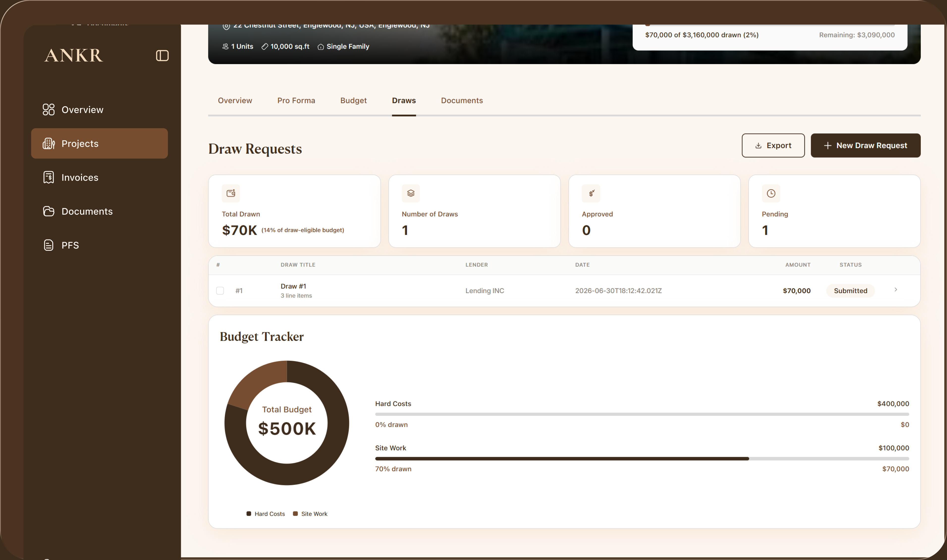The height and width of the screenshot is (560, 947).
Task: Click the $400,000 Hard Costs budget value
Action: pyautogui.click(x=893, y=404)
